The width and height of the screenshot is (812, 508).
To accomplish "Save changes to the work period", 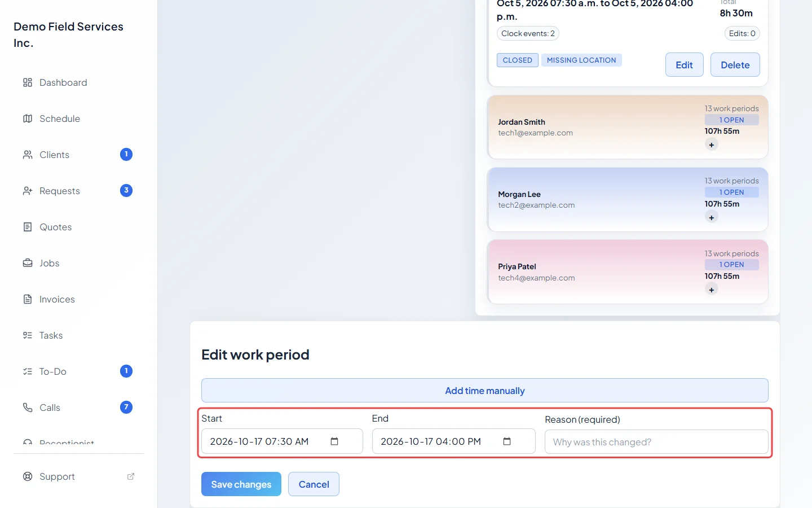I will coord(241,484).
